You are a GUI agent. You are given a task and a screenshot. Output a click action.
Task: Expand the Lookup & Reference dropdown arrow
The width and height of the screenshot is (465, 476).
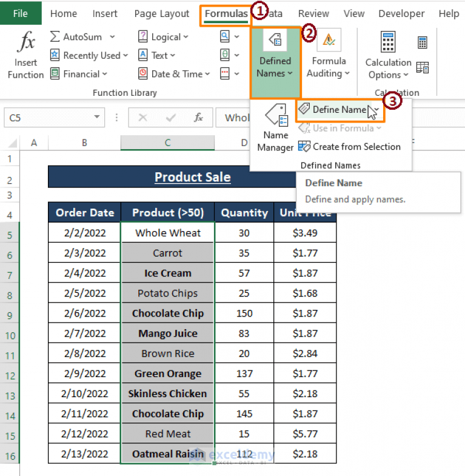click(237, 37)
